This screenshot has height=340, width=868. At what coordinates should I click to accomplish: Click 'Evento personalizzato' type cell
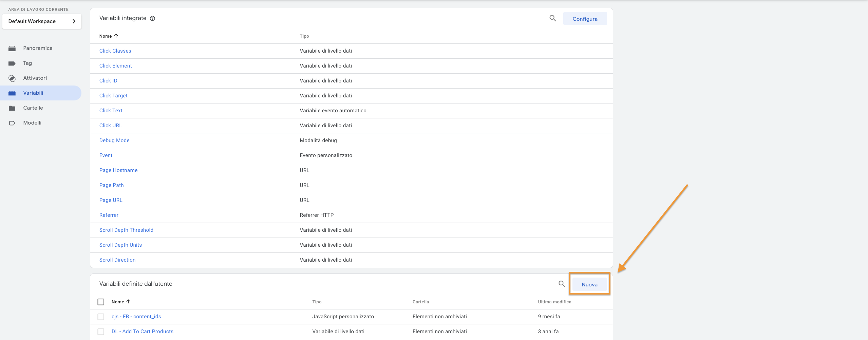(326, 155)
